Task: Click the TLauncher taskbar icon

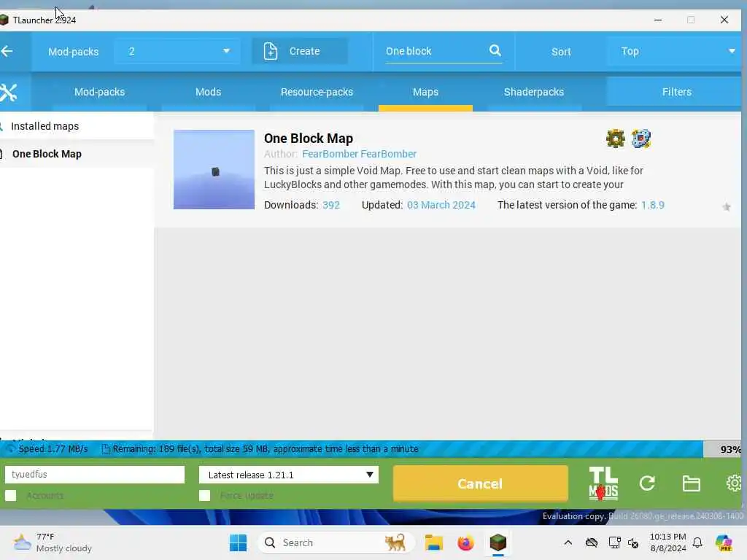Action: (x=498, y=542)
